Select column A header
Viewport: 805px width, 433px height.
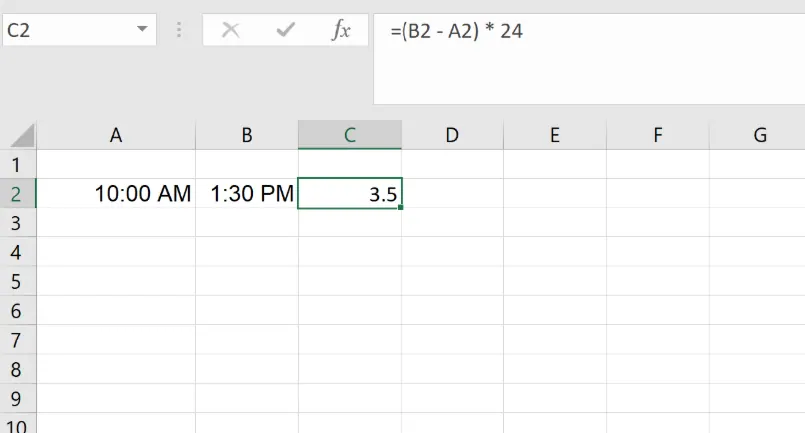[x=116, y=135]
